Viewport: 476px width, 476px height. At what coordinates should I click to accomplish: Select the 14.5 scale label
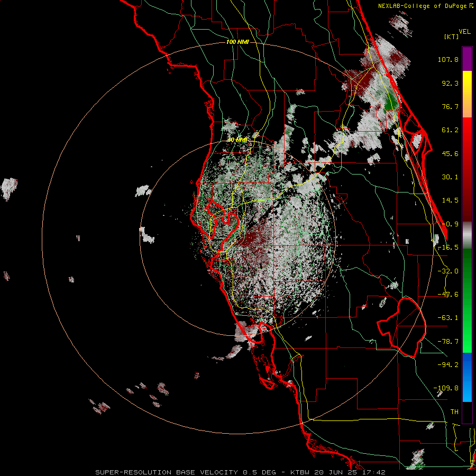coord(450,200)
